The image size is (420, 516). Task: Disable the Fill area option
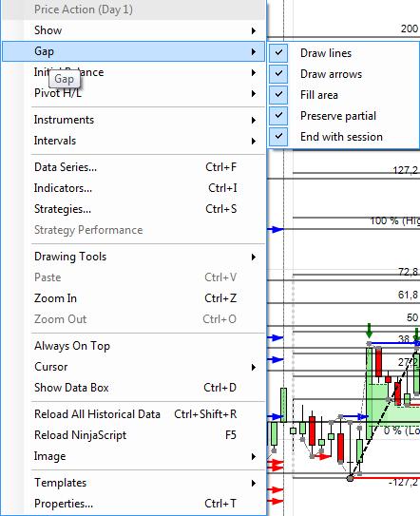278,94
